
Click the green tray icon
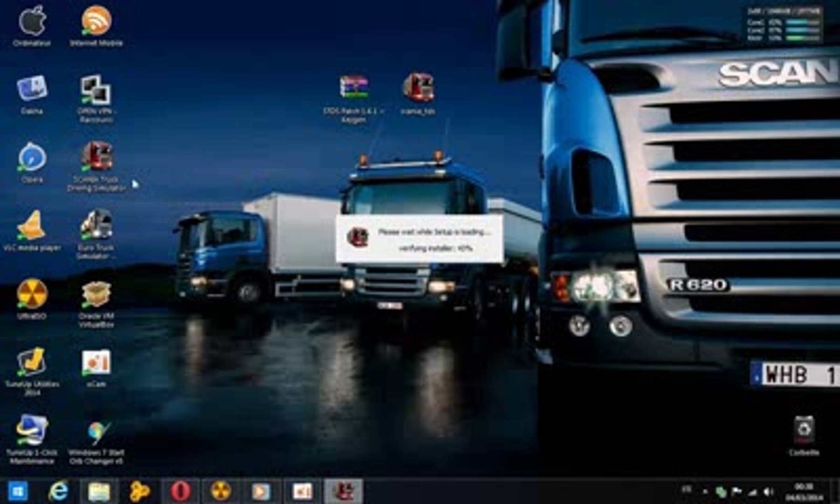[x=721, y=491]
